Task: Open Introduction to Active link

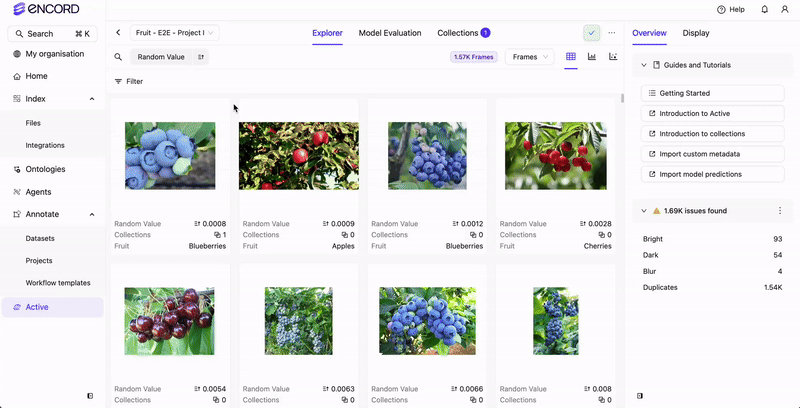Action: click(712, 113)
